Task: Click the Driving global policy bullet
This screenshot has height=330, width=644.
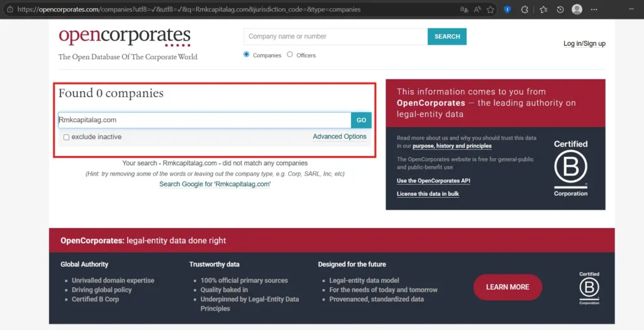Action: pos(102,290)
